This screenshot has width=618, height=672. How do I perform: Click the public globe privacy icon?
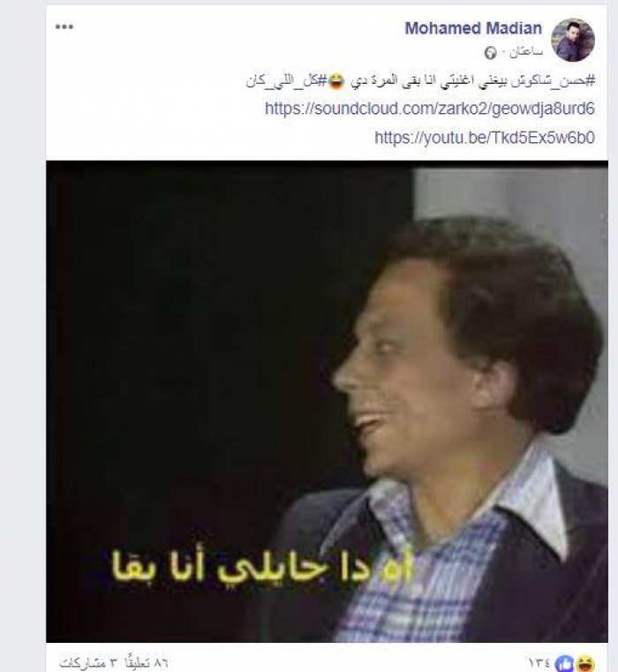(x=490, y=53)
